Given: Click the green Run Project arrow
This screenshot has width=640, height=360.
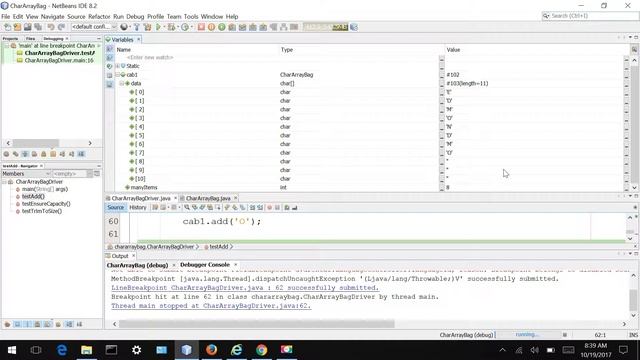Looking at the screenshot, I should coord(158,27).
